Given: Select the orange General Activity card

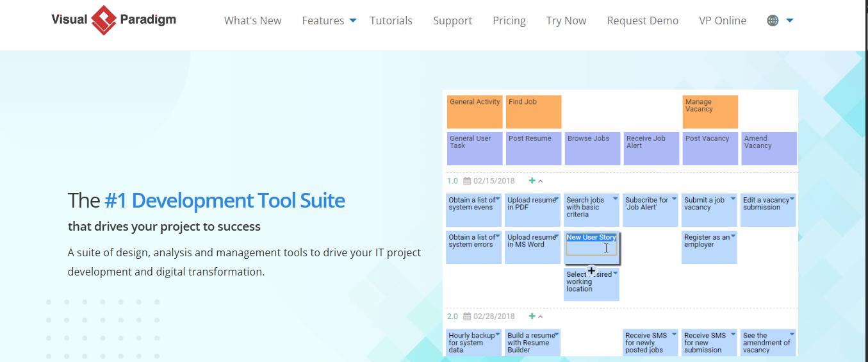Looking at the screenshot, I should [x=475, y=112].
